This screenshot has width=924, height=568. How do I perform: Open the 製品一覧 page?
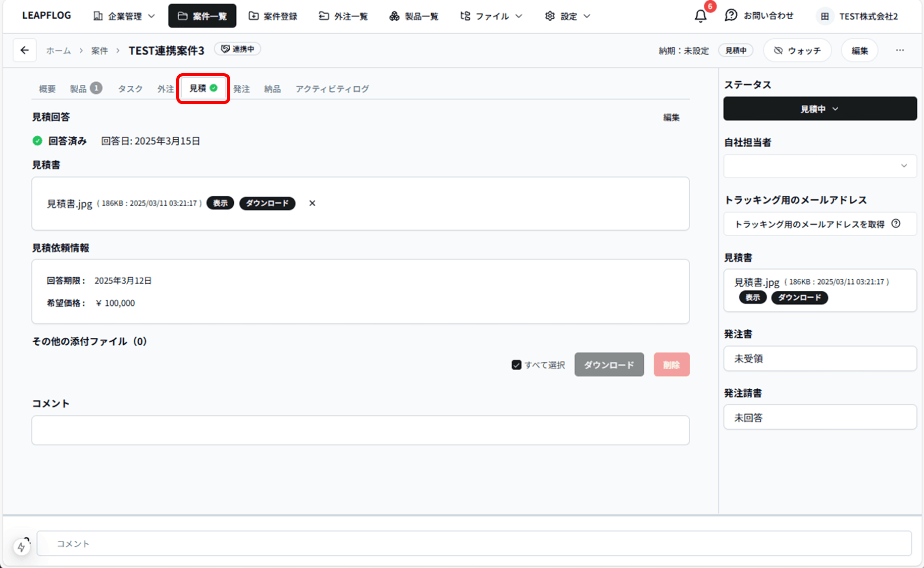414,16
